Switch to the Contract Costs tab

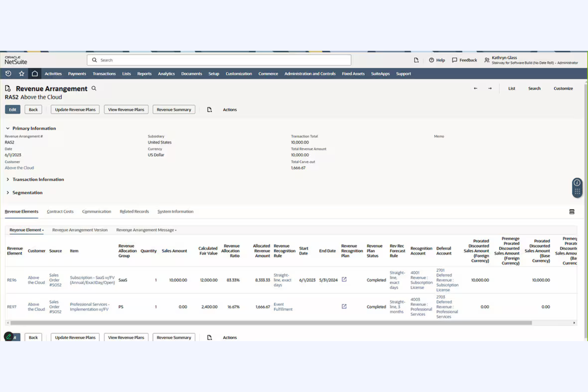60,211
